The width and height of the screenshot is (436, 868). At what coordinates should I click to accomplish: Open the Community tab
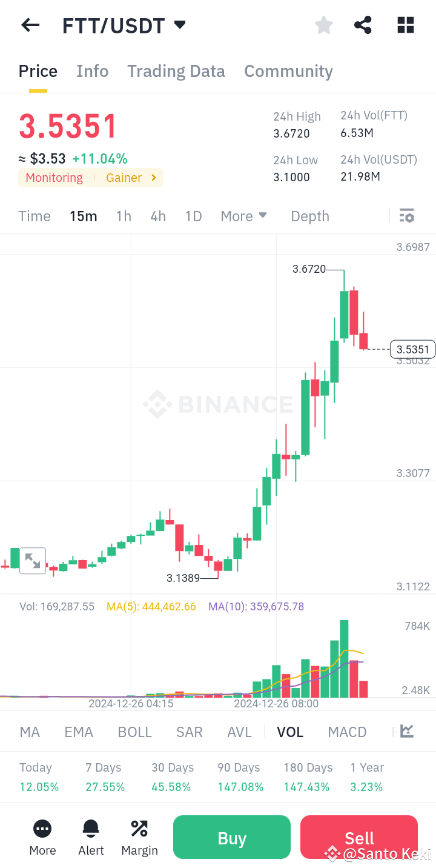288,71
